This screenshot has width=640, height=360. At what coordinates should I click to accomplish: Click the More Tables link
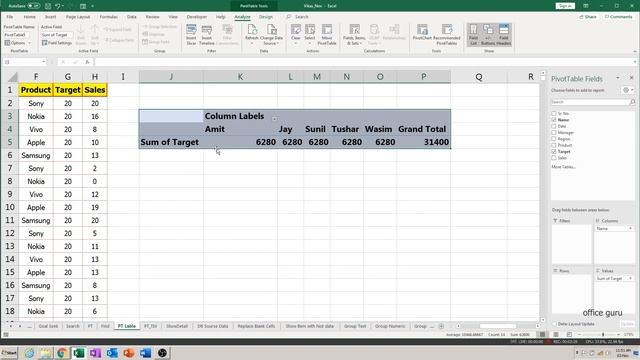pyautogui.click(x=563, y=167)
